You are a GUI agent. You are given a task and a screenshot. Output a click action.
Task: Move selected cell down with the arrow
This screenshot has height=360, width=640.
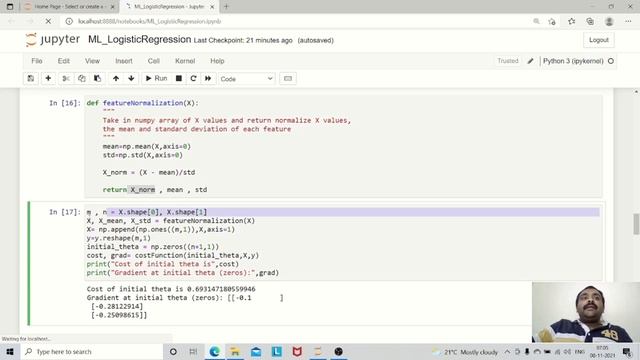(x=131, y=78)
